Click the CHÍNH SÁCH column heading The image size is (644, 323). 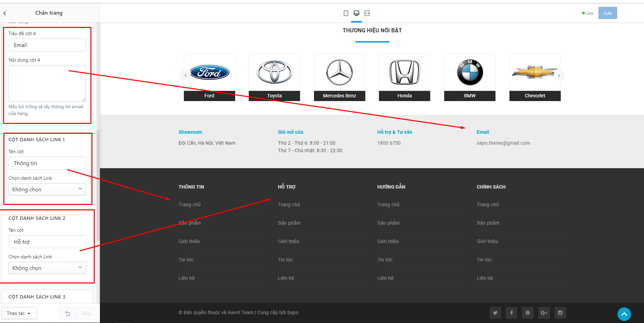coord(491,187)
